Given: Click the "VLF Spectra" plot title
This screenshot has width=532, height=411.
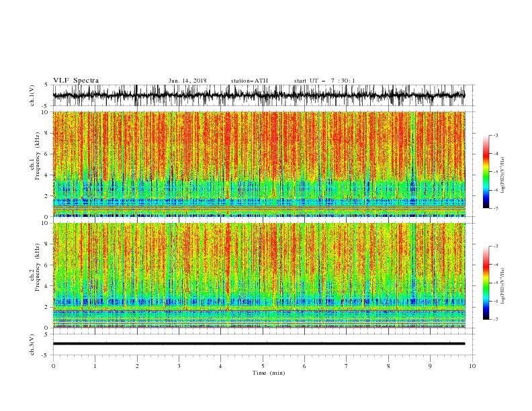Looking at the screenshot, I should (76, 81).
